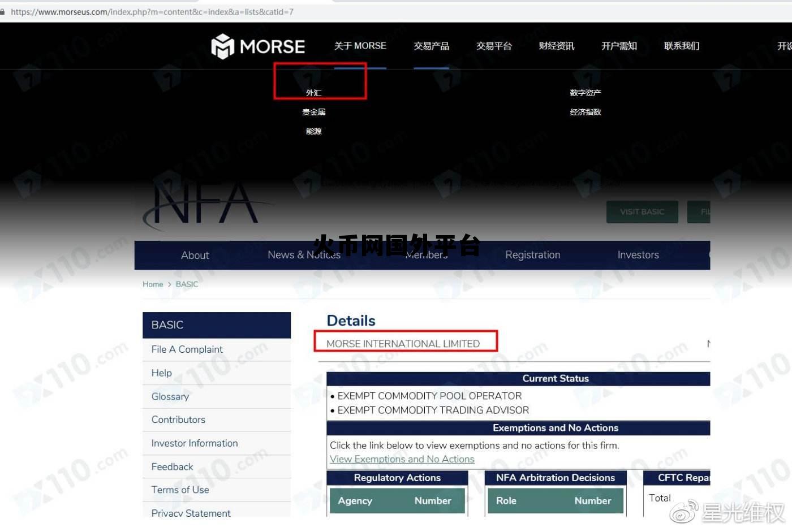Click the Total label under CFTC Reparations

(x=660, y=498)
